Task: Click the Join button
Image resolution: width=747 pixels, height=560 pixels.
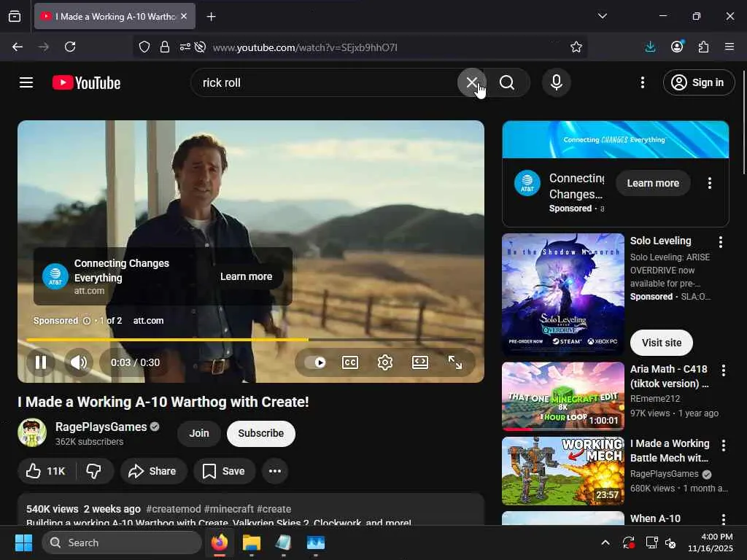Action: pyautogui.click(x=199, y=433)
